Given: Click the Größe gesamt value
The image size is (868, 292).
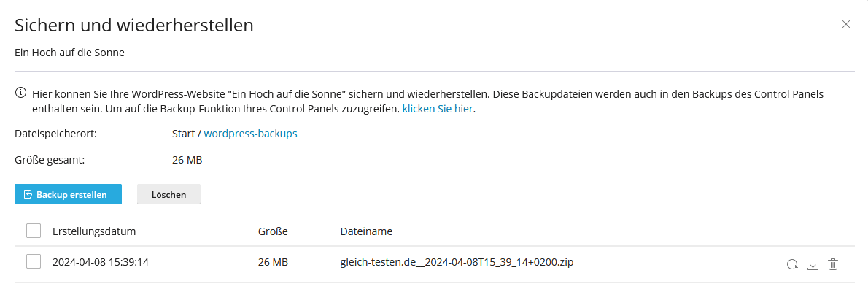Looking at the screenshot, I should (x=187, y=159).
